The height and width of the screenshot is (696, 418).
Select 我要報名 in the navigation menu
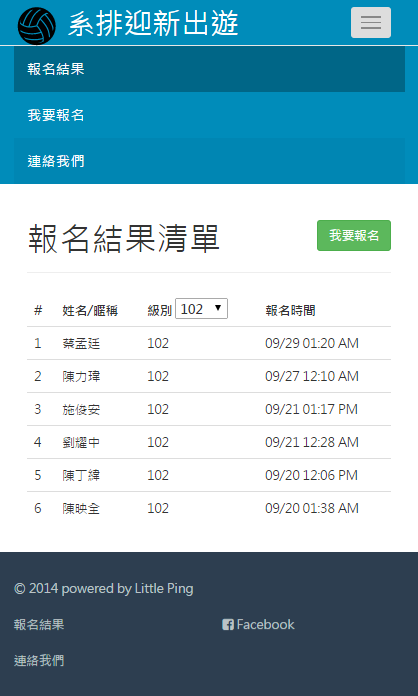tap(209, 115)
